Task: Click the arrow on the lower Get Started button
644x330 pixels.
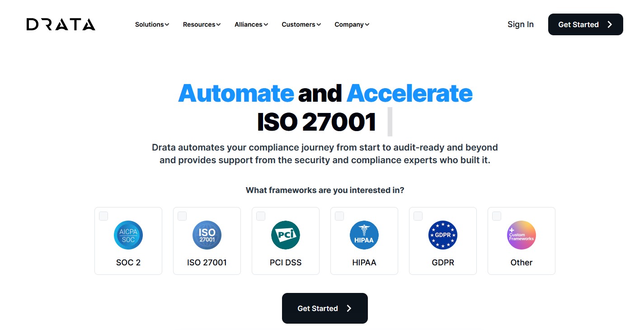Action: [349, 308]
